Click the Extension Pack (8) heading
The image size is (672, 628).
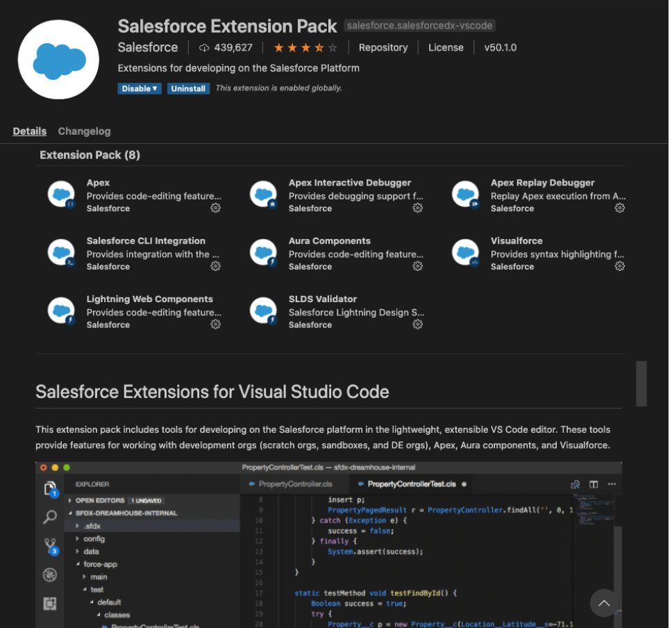tap(90, 155)
